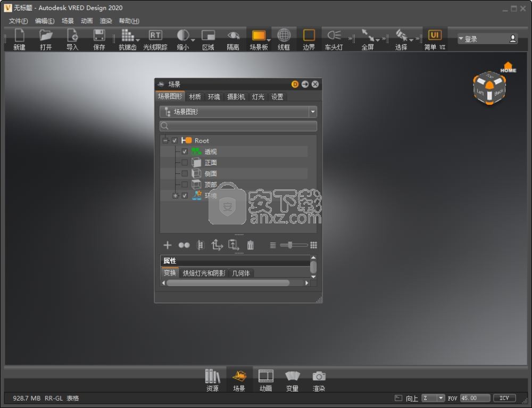Switch to the 摄影机 cameras tab
The image size is (532, 408).
tap(236, 97)
